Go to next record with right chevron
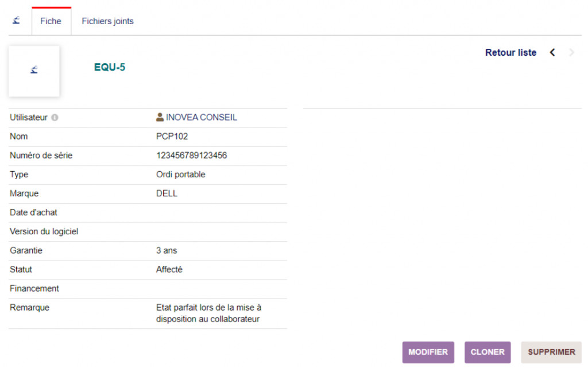The image size is (588, 372). (571, 53)
